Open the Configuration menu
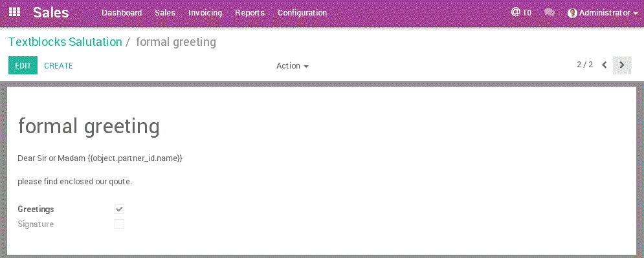 tap(302, 13)
